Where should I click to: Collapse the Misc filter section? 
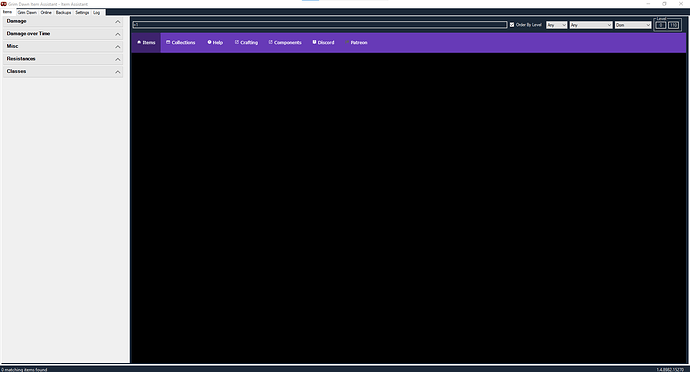pyautogui.click(x=117, y=47)
